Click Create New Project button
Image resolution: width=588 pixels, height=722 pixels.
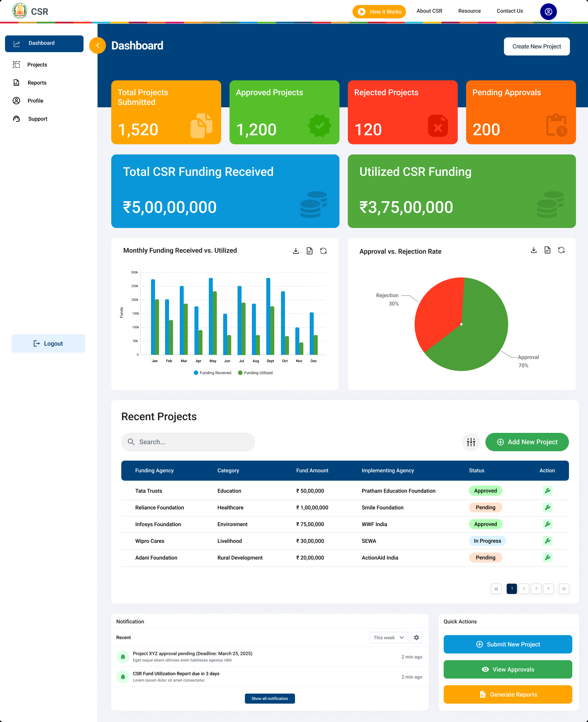(x=537, y=46)
